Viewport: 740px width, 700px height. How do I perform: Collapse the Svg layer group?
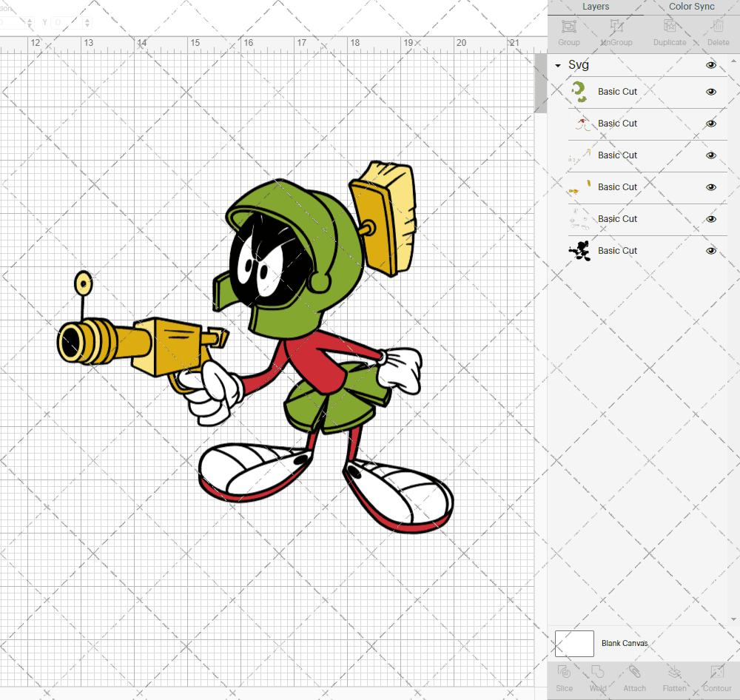(558, 66)
